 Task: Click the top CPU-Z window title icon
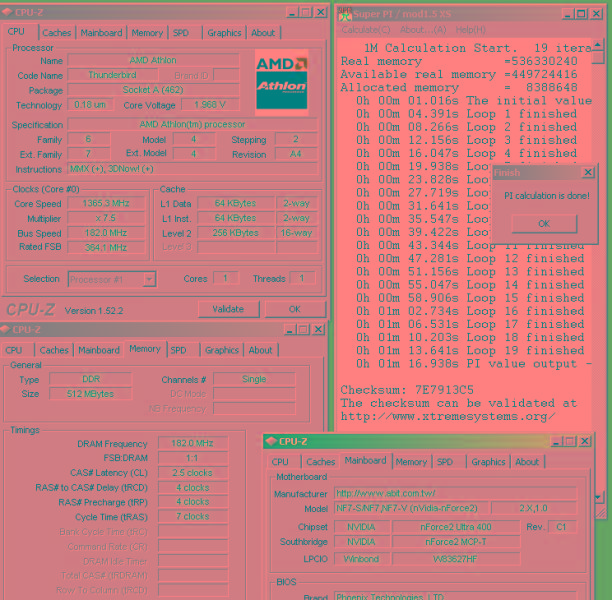(x=7, y=12)
